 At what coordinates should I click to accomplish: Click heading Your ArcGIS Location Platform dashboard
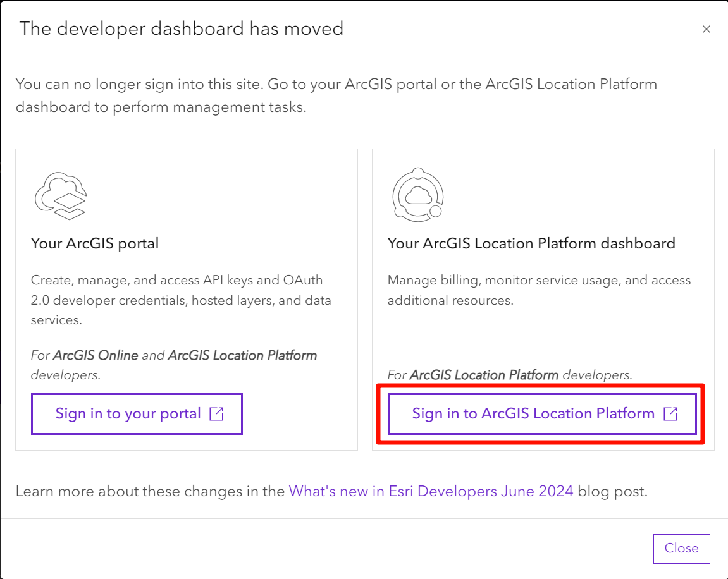tap(531, 243)
